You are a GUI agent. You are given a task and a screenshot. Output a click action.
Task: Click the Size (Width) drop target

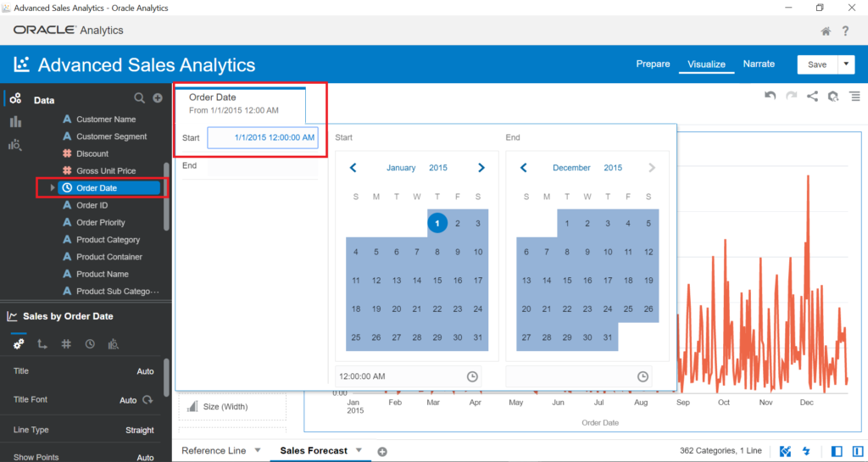pos(232,407)
